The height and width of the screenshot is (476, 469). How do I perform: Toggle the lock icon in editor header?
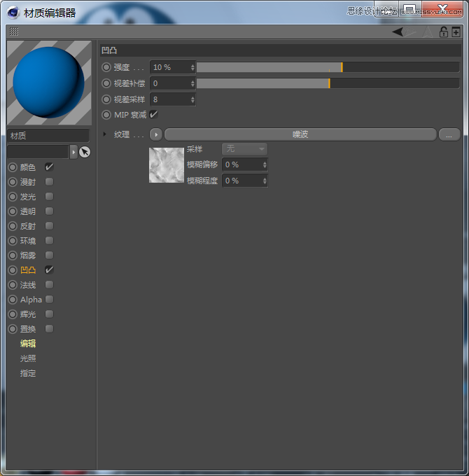pos(443,31)
